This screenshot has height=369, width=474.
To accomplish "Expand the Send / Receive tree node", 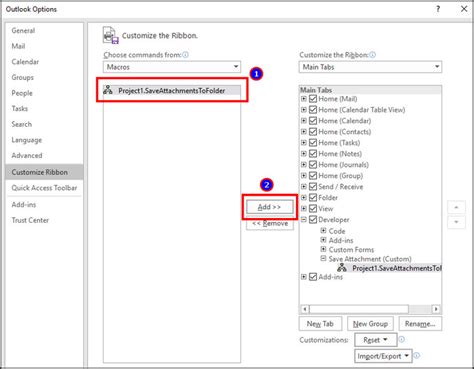I will coord(304,187).
